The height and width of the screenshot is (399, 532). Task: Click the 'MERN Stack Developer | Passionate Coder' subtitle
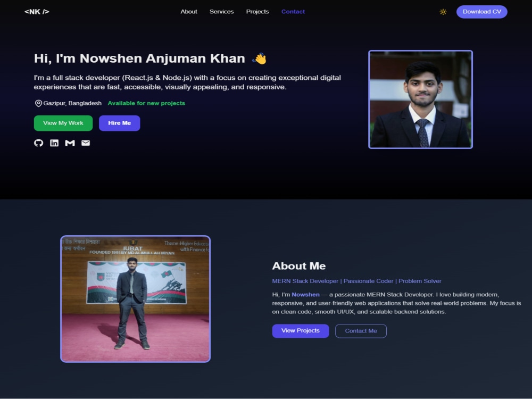pos(356,281)
